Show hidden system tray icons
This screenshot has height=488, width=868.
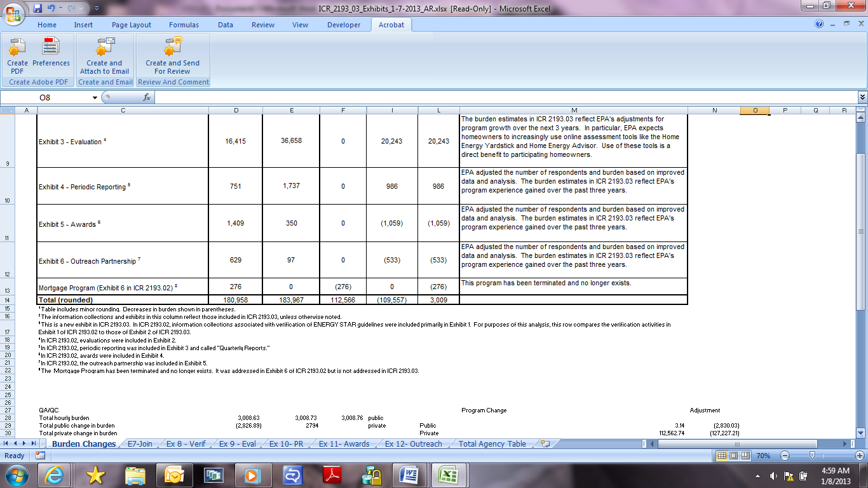(756, 475)
